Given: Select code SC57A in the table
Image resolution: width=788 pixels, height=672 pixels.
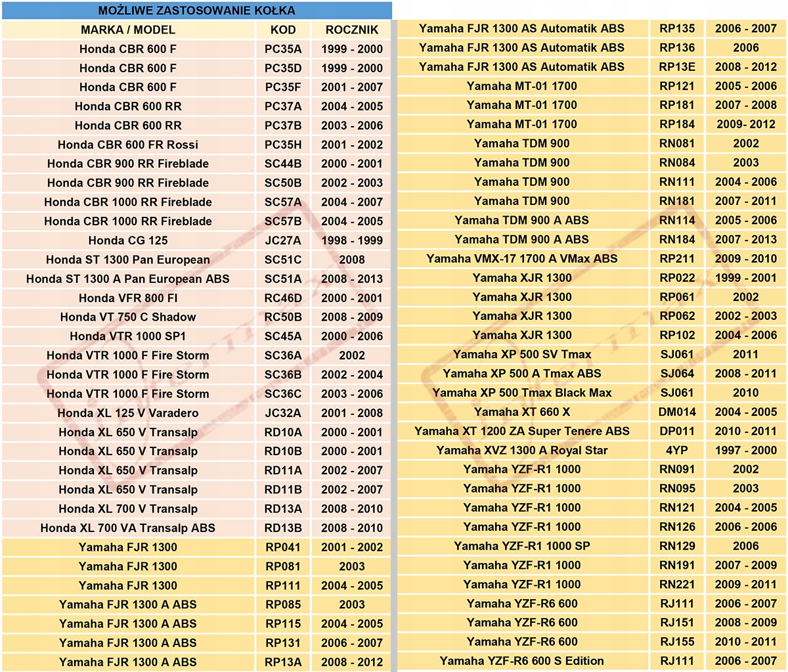Looking at the screenshot, I should 283,202.
